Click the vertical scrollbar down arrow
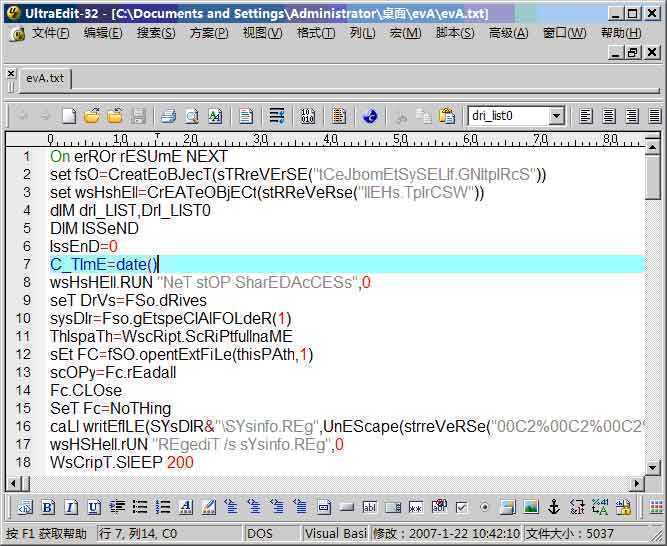Viewport: 667px width, 546px height. point(652,467)
